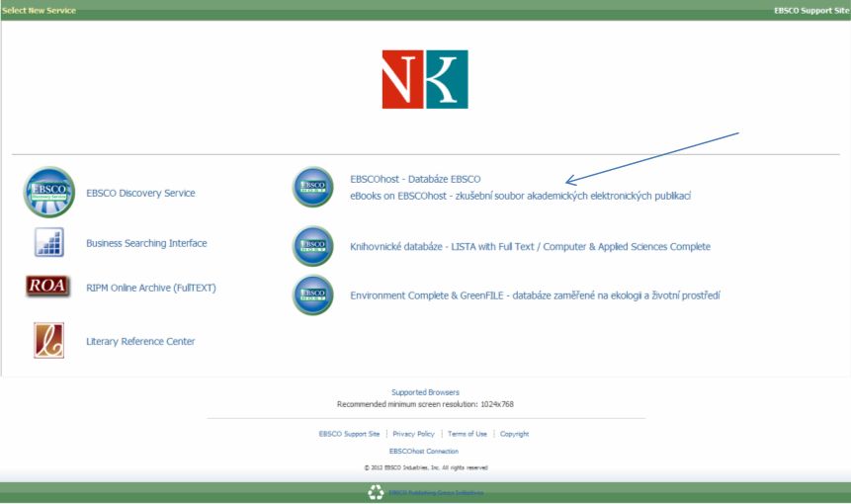Image resolution: width=851 pixels, height=504 pixels.
Task: Open the eBooks on EBSCOhost link
Action: [521, 196]
